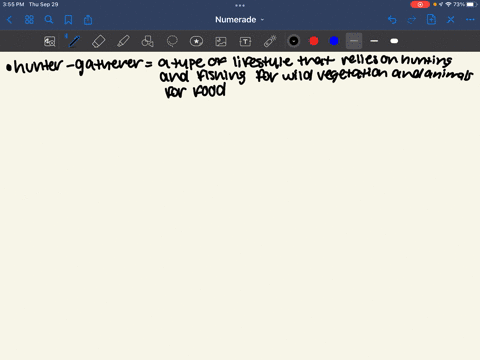Image resolution: width=480 pixels, height=360 pixels.
Task: Select the Image insert tool
Action: 221,41
